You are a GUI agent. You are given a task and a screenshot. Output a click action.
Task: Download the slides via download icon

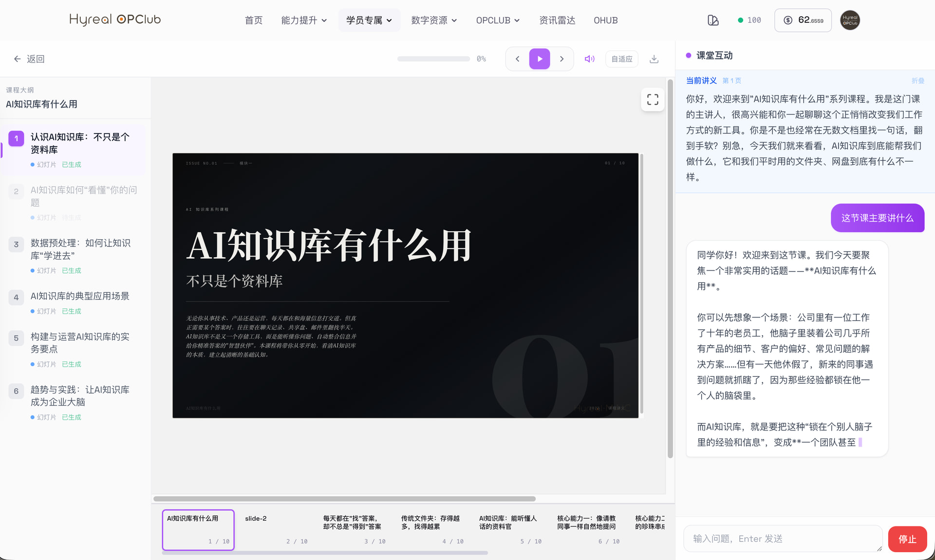[654, 59]
